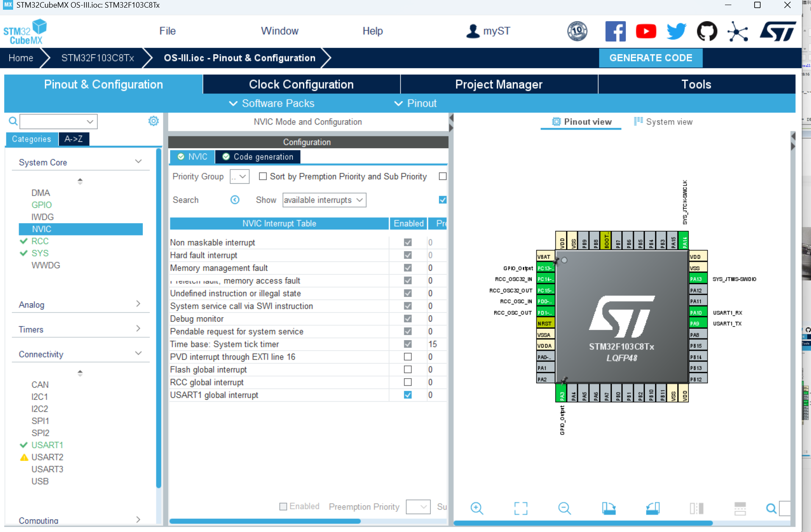The image size is (811, 532).
Task: Zoom out on the pinout view
Action: pos(565,508)
